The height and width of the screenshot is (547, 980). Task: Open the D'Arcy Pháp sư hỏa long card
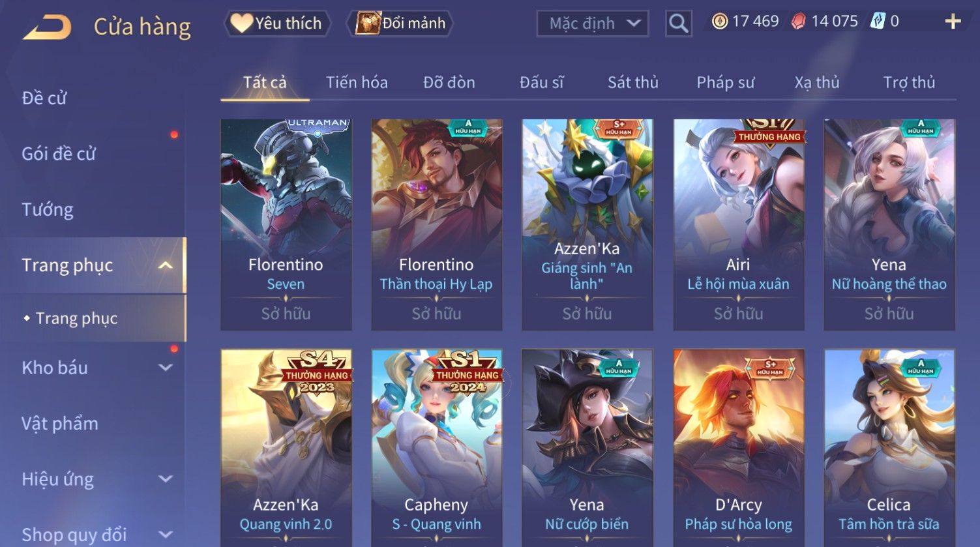[738, 448]
